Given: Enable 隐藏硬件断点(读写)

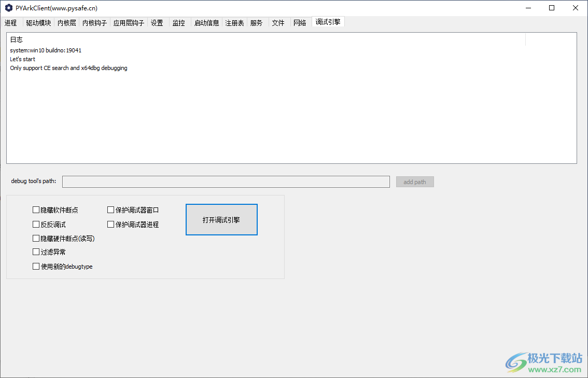Looking at the screenshot, I should coord(36,238).
